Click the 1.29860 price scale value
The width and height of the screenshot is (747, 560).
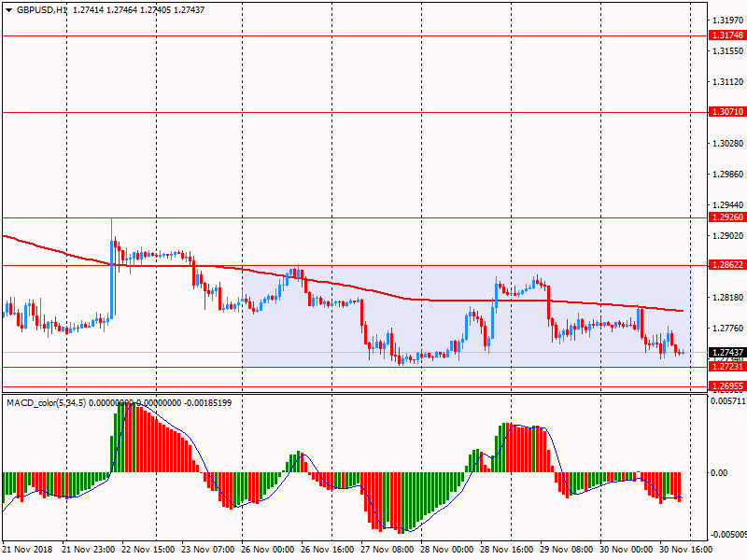click(x=728, y=175)
